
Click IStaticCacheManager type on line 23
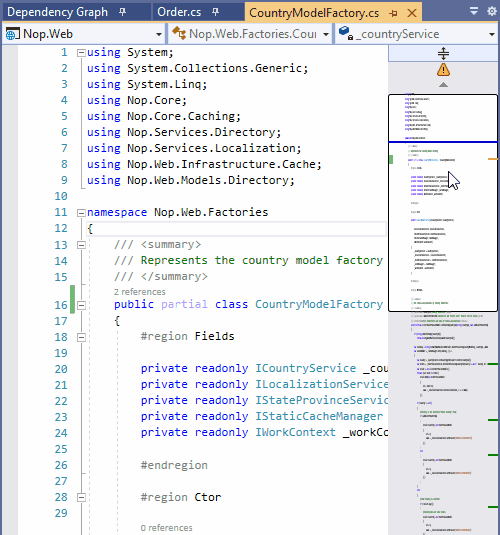point(319,416)
